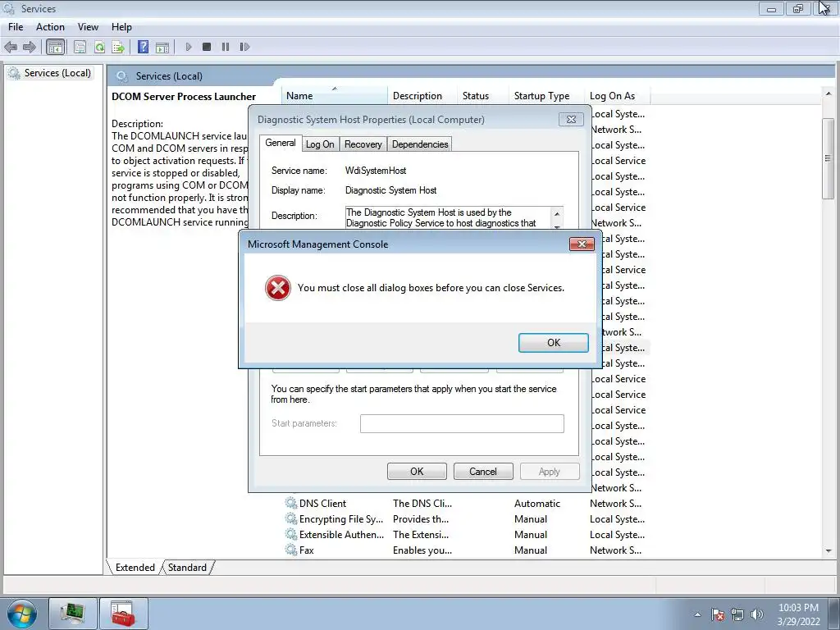Image resolution: width=840 pixels, height=630 pixels.
Task: Show hidden icons in the system tray
Action: pos(697,614)
